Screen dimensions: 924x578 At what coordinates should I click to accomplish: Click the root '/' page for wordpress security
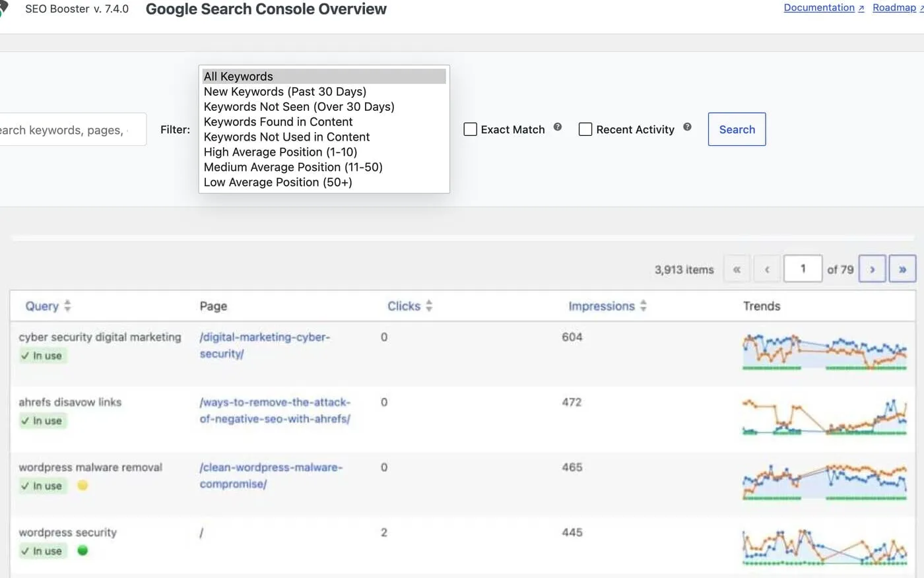click(201, 532)
